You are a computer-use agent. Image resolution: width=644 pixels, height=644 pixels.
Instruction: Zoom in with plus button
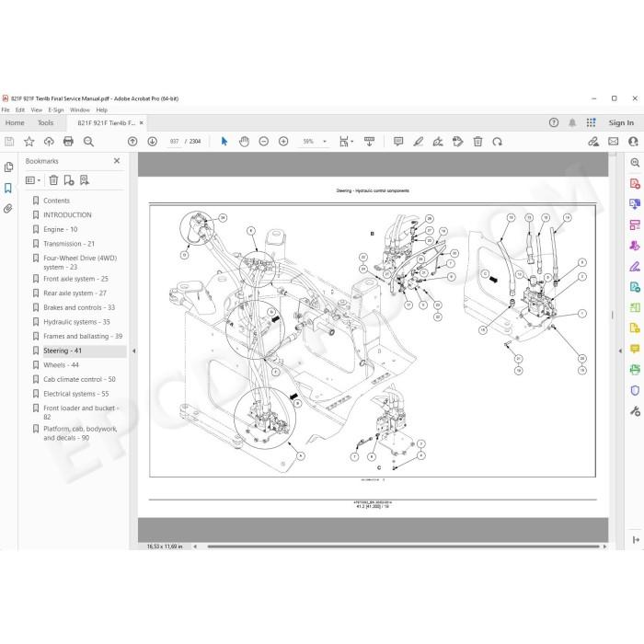point(283,142)
